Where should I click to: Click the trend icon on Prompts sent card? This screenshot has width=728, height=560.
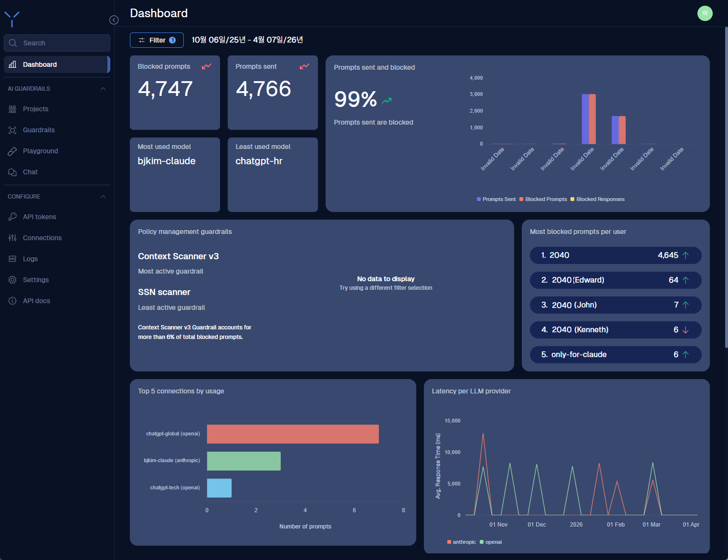pyautogui.click(x=304, y=66)
